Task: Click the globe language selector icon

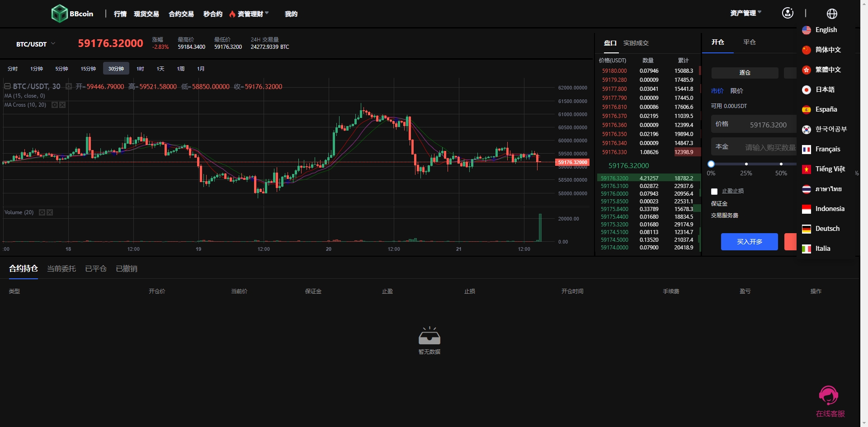Action: tap(832, 14)
